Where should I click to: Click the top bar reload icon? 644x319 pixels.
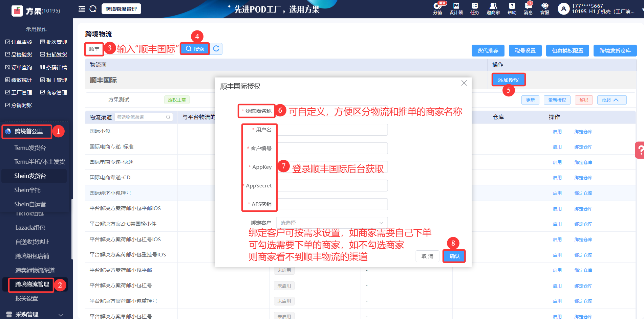click(x=93, y=9)
